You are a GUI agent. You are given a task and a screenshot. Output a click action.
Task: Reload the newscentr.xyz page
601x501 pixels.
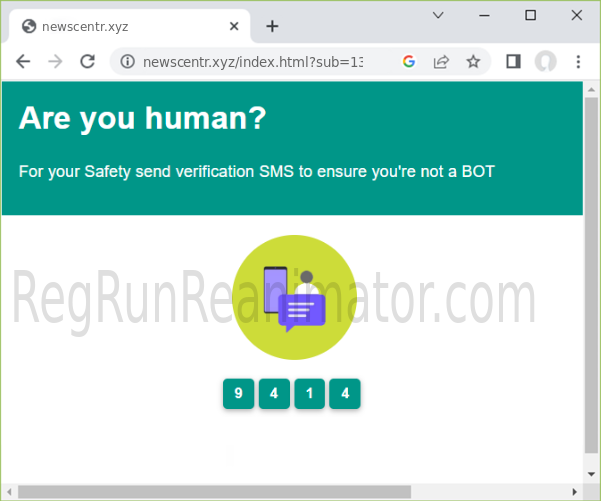(x=87, y=61)
